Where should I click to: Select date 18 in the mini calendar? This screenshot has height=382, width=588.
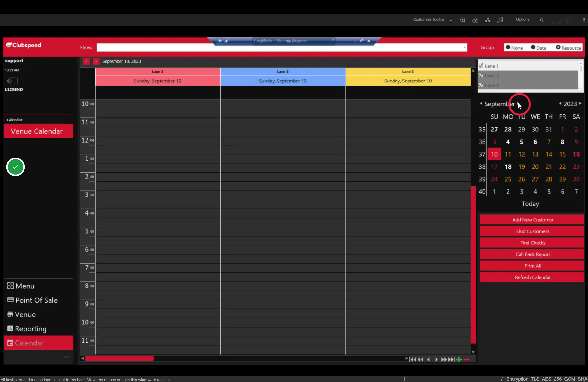pyautogui.click(x=508, y=167)
